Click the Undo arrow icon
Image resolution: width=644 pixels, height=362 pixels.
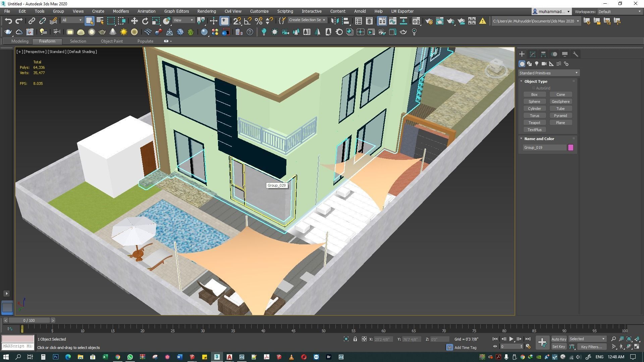point(8,21)
